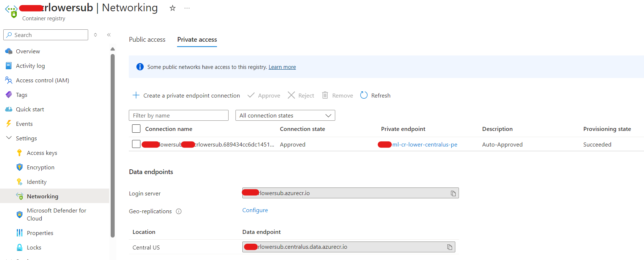Open the more options ellipsis in header
The width and height of the screenshot is (644, 260).
pyautogui.click(x=187, y=8)
